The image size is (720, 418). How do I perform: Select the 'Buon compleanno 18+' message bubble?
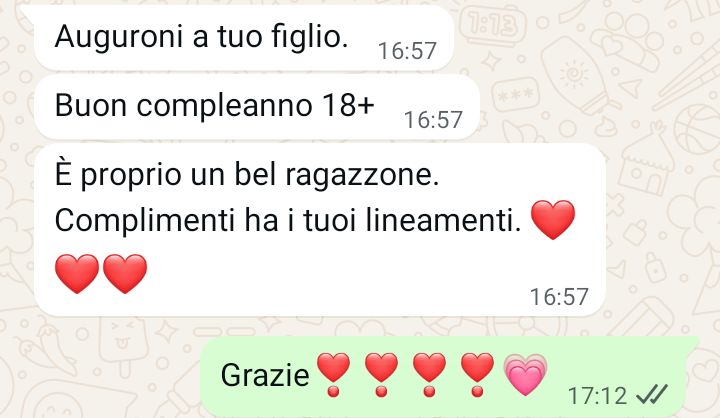[x=257, y=107]
